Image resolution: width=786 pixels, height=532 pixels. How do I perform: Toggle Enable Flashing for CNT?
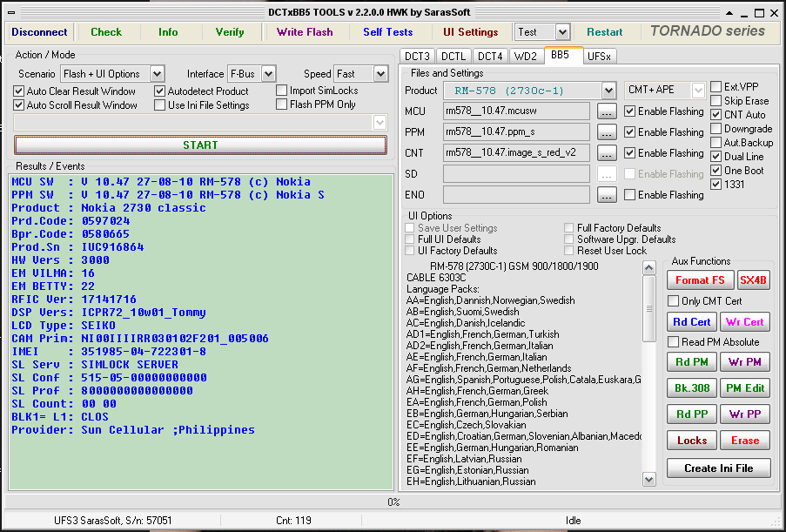pyautogui.click(x=664, y=153)
